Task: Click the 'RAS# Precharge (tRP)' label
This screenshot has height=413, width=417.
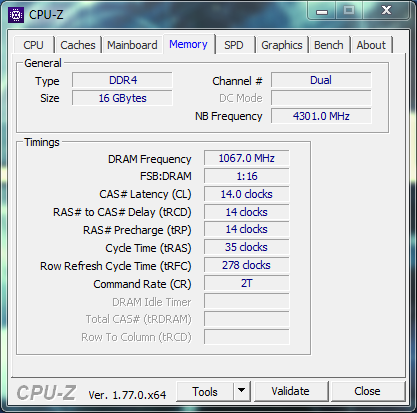Action: click(x=137, y=230)
